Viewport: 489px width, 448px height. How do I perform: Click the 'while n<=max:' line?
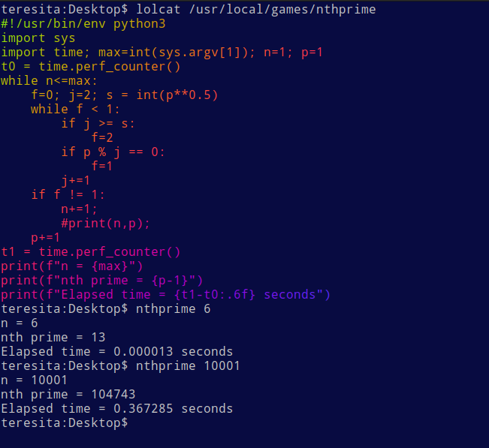point(50,81)
